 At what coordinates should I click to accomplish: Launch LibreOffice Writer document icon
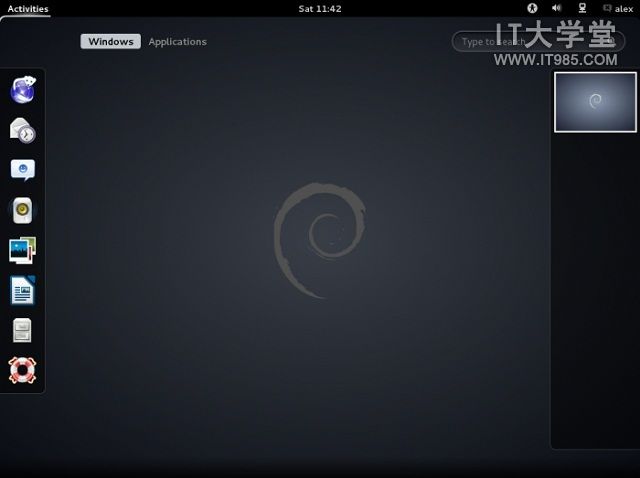pos(23,290)
